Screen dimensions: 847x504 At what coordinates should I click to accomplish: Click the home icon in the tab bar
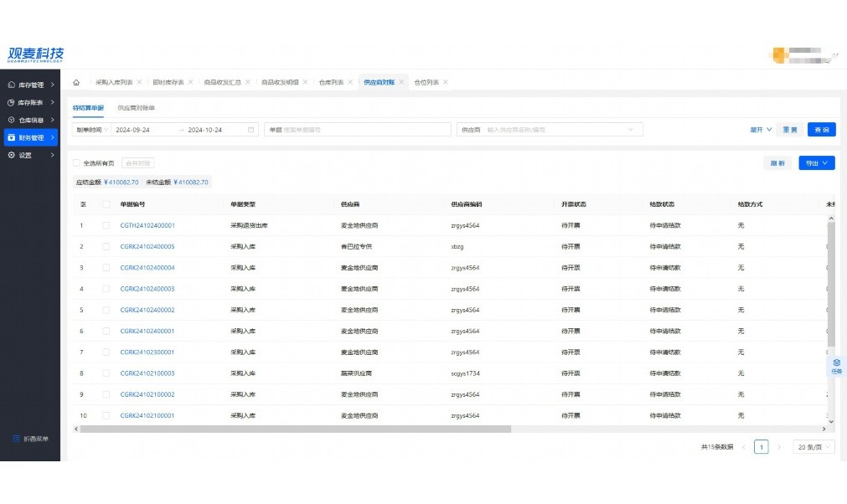pos(76,82)
